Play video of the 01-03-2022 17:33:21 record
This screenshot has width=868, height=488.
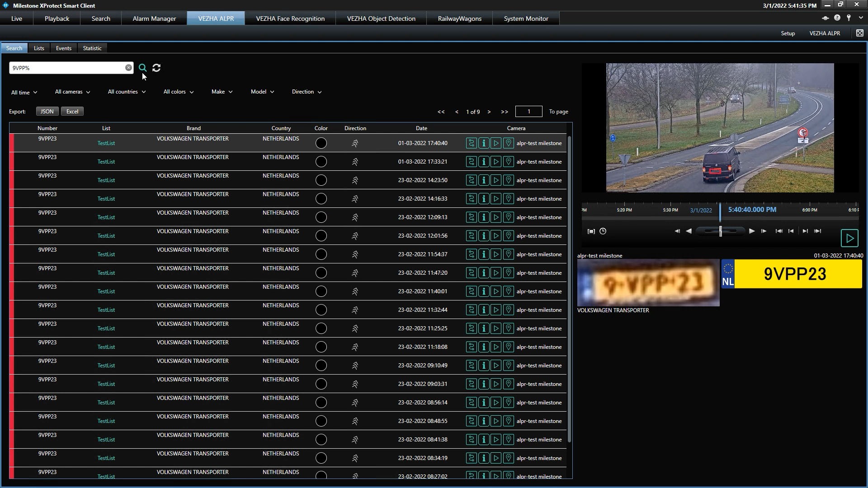(x=496, y=162)
